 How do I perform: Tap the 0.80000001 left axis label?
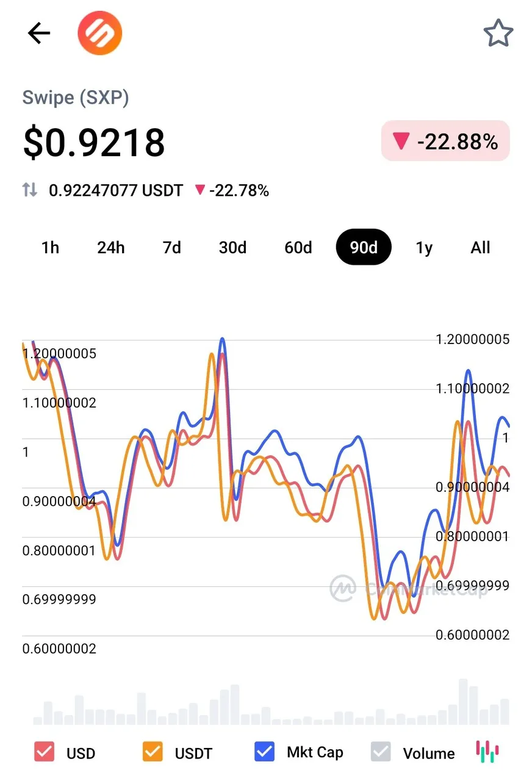tap(59, 551)
